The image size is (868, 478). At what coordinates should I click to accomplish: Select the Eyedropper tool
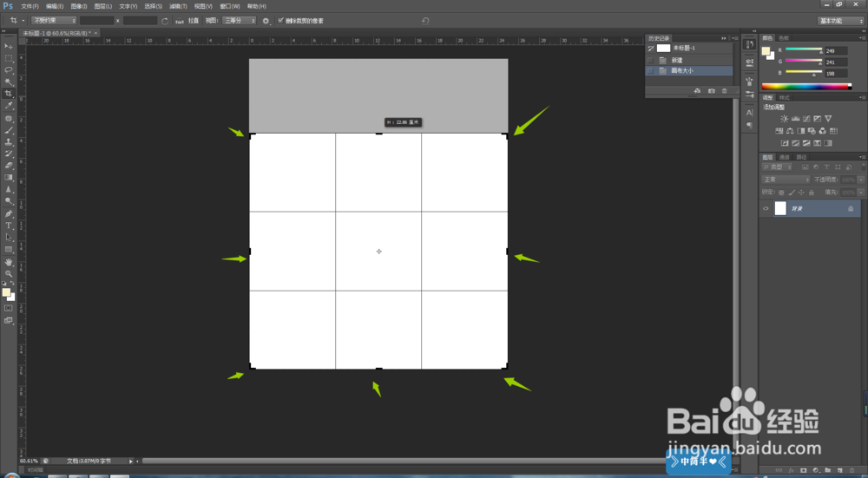point(9,106)
